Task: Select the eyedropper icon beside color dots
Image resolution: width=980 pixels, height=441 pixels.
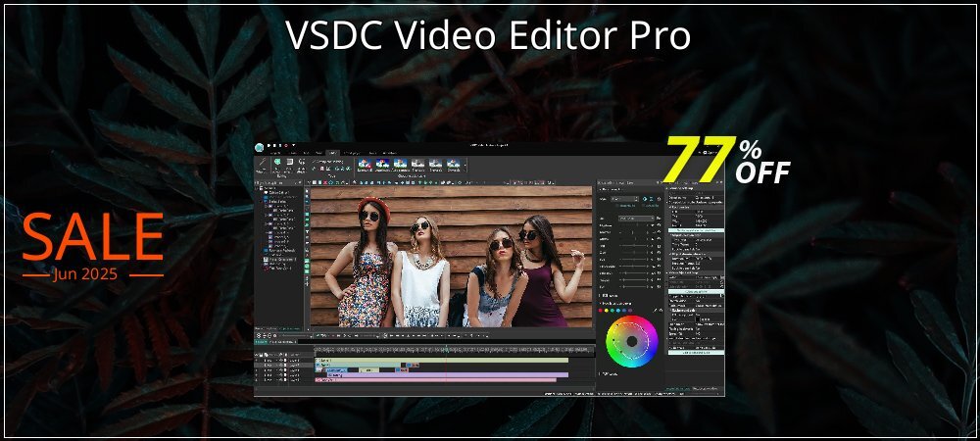Action: (x=655, y=310)
